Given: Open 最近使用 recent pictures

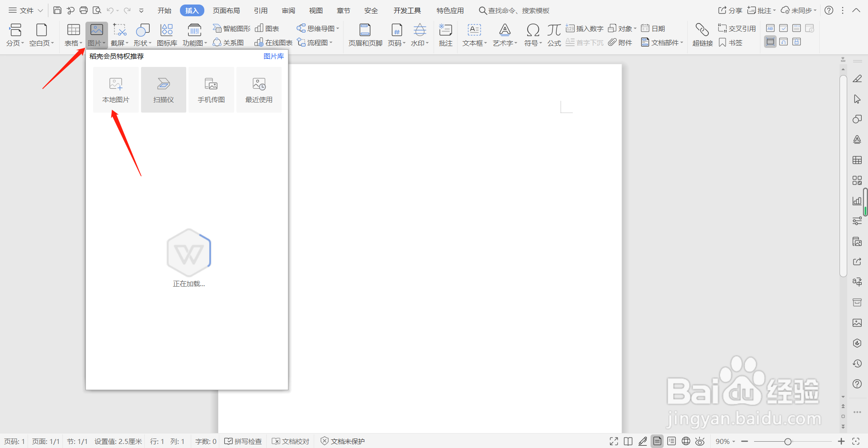Looking at the screenshot, I should (259, 90).
